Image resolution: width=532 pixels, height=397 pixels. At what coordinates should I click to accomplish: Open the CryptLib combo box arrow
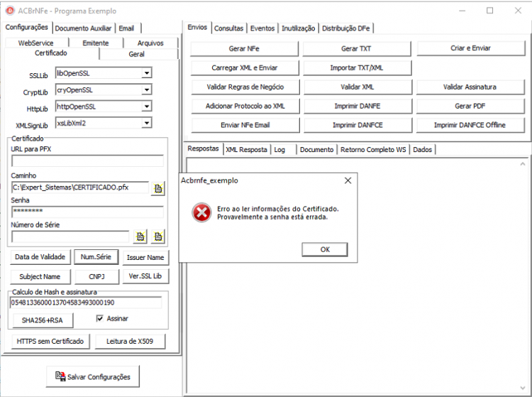[x=147, y=89]
